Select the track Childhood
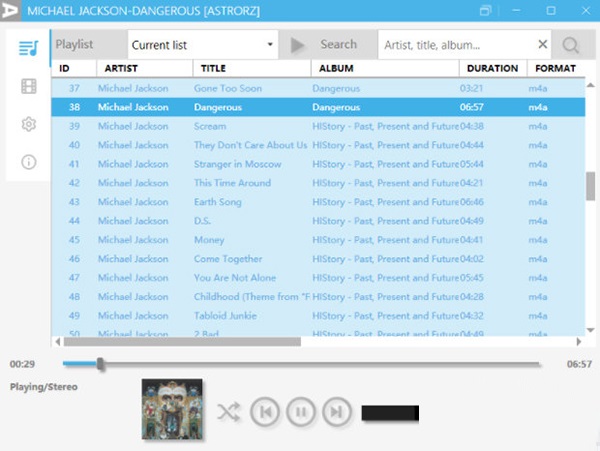 [252, 297]
